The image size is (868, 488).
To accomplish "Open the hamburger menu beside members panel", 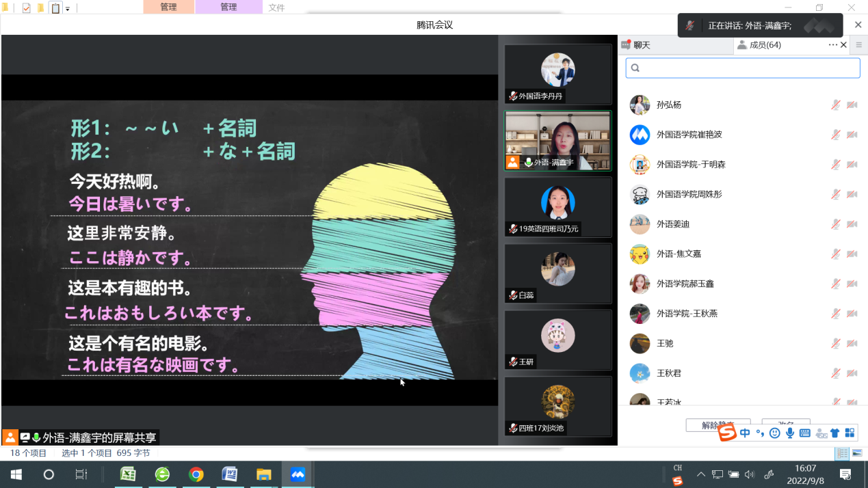I will (x=859, y=45).
